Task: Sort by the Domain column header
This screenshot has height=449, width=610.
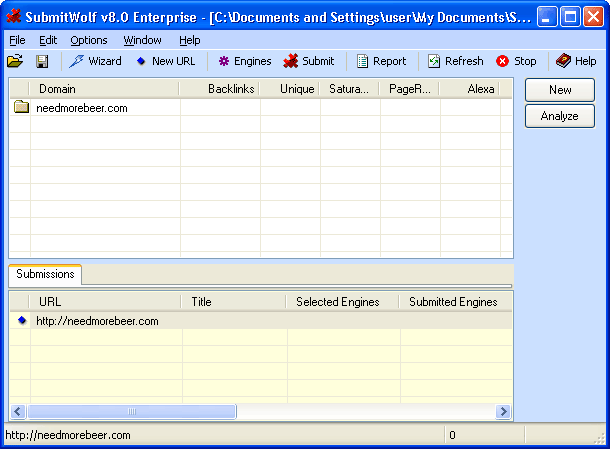Action: pos(104,89)
